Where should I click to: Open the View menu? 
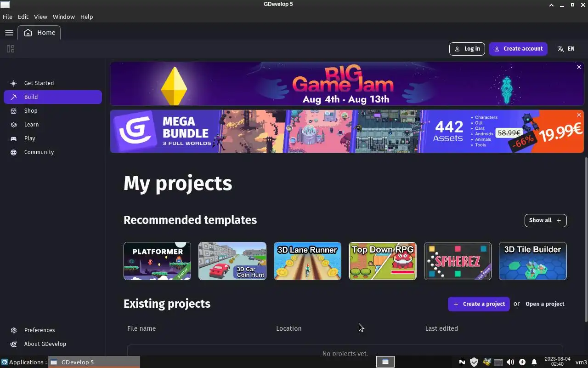[40, 17]
